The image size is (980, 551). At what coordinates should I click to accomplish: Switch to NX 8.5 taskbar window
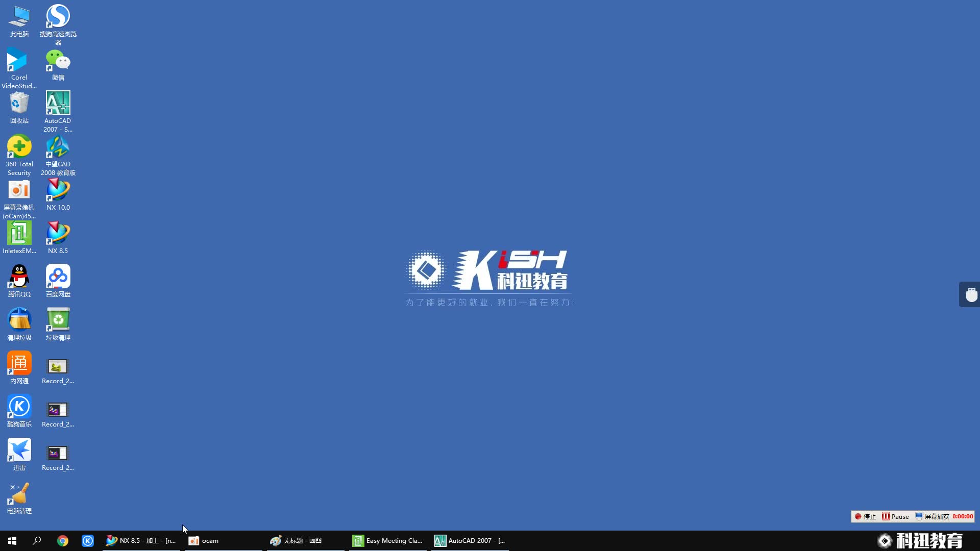pos(141,540)
